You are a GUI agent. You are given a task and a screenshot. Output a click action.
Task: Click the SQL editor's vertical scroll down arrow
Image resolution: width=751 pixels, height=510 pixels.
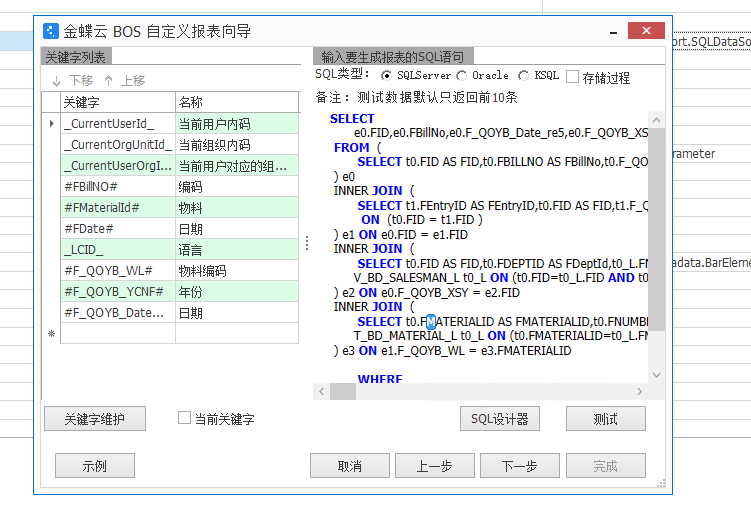click(x=657, y=374)
